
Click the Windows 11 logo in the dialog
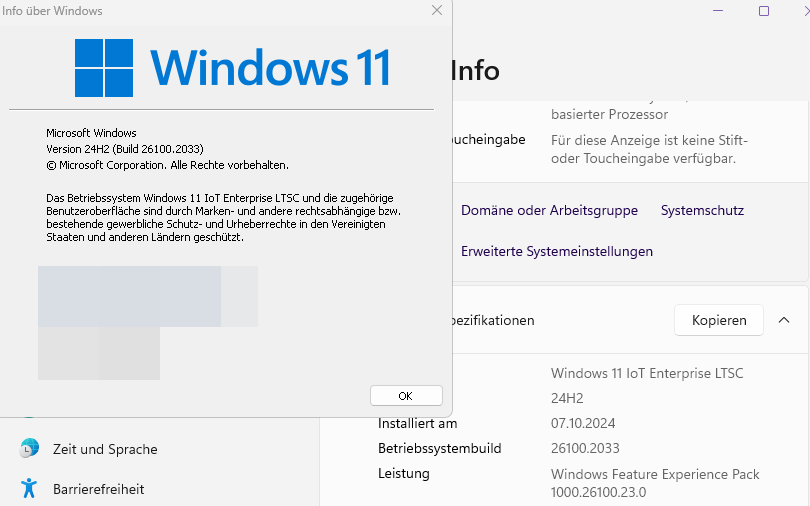pyautogui.click(x=232, y=68)
